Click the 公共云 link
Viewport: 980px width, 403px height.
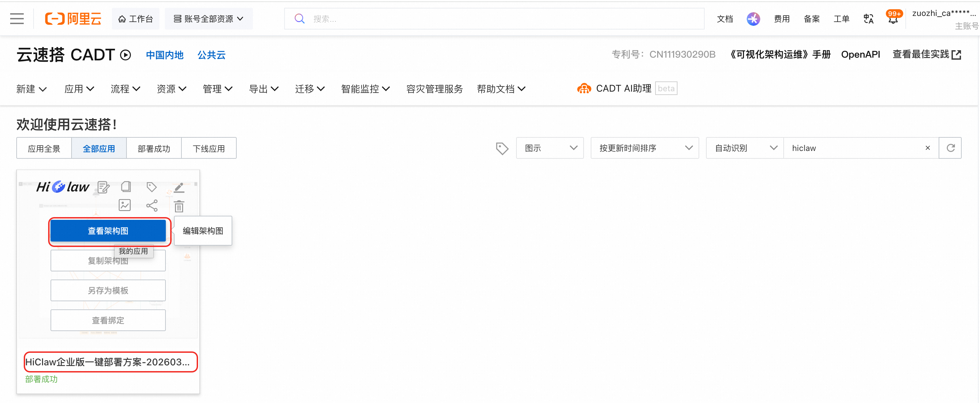pyautogui.click(x=212, y=55)
